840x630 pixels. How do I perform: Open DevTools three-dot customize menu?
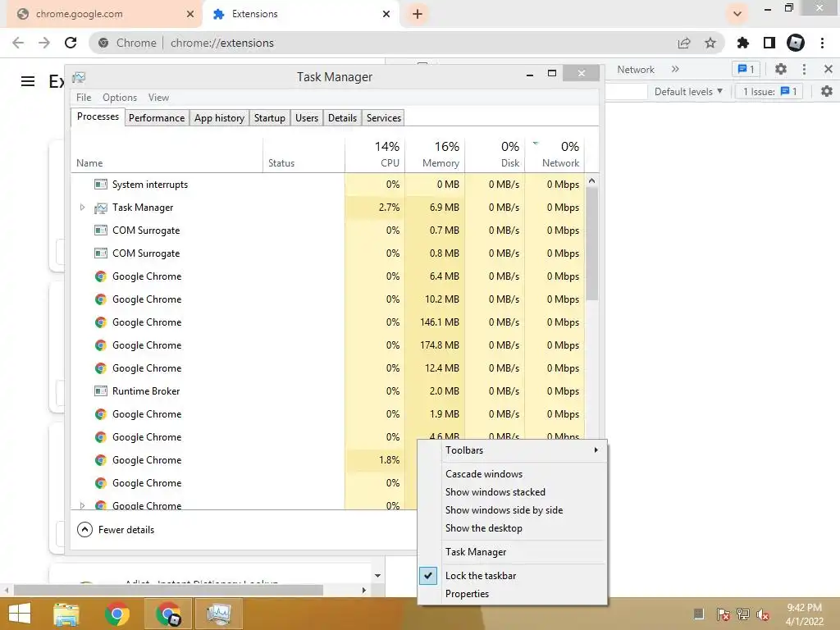804,69
